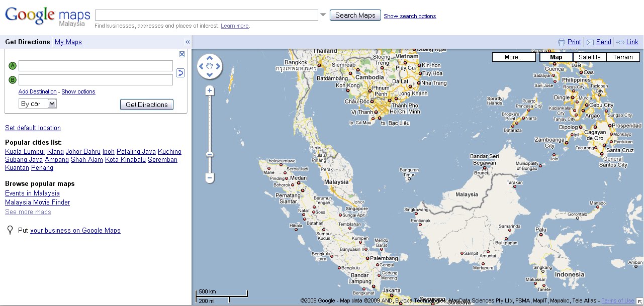Select Ipoh in popular cities
Image resolution: width=644 pixels, height=306 pixels.
(x=109, y=152)
